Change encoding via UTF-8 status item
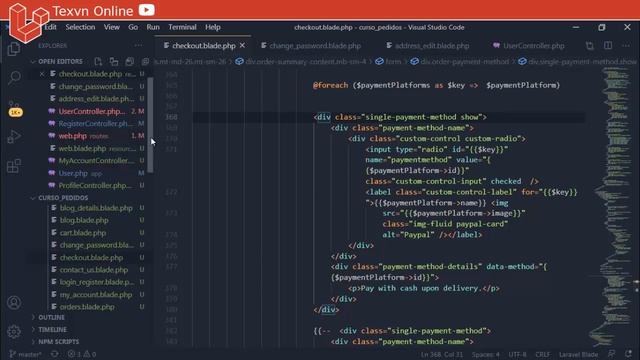 pos(518,354)
